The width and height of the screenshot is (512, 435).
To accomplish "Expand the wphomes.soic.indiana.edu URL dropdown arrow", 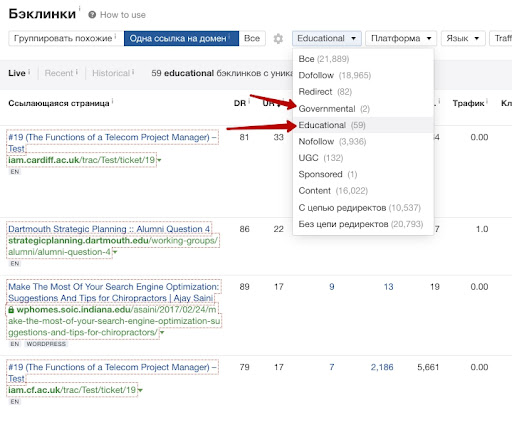I will tap(162, 333).
